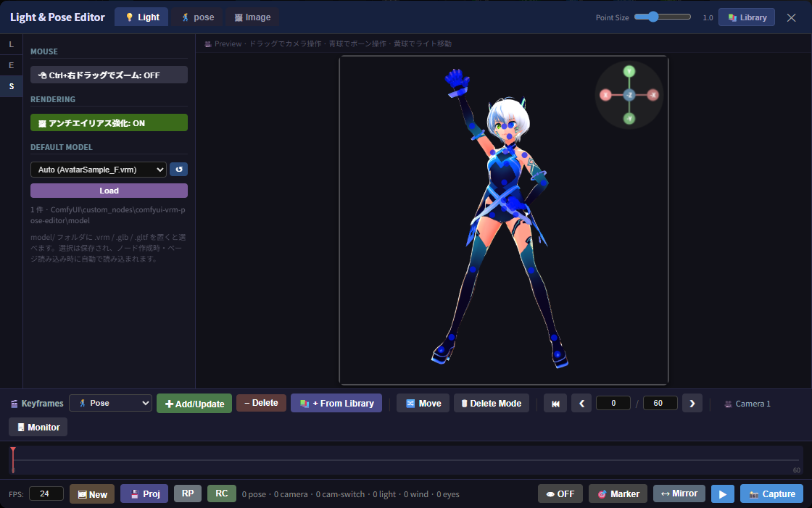Select Camera 1 label

tap(747, 404)
